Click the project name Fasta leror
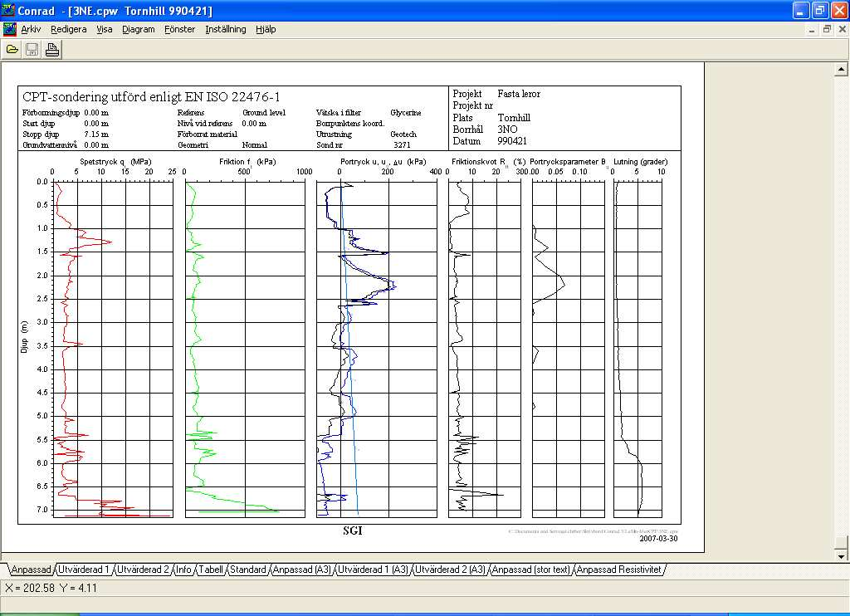This screenshot has width=850, height=616. 519,94
